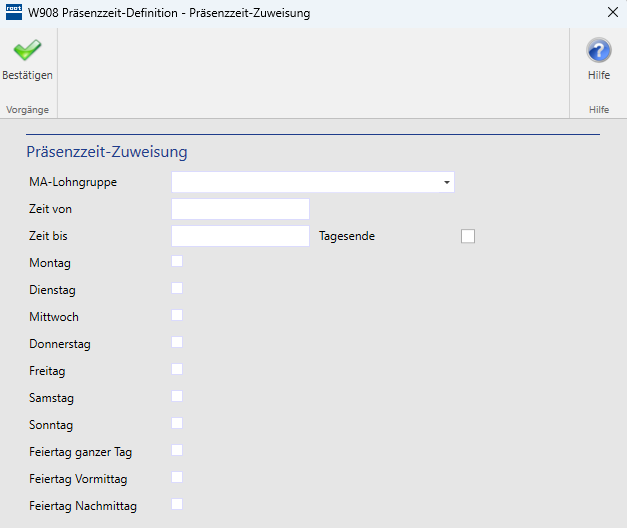Click the green Bestätigen checkmark icon
The width and height of the screenshot is (627, 528).
pos(27,50)
